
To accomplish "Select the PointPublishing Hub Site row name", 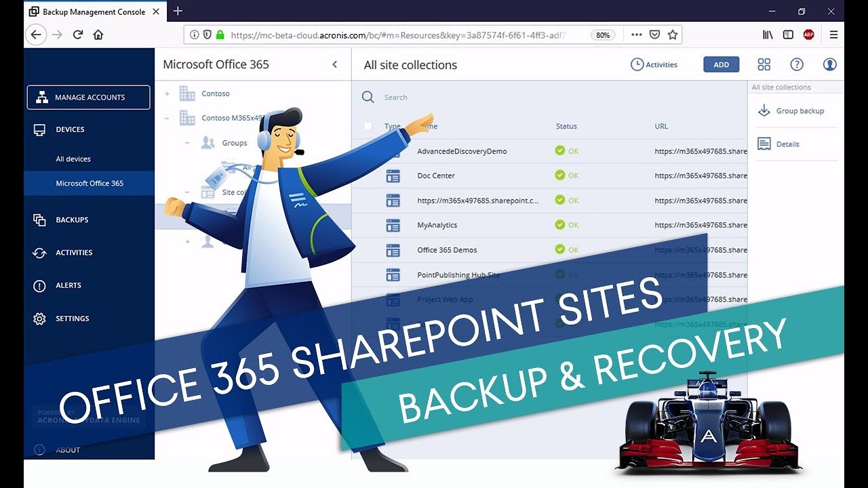I will click(458, 274).
